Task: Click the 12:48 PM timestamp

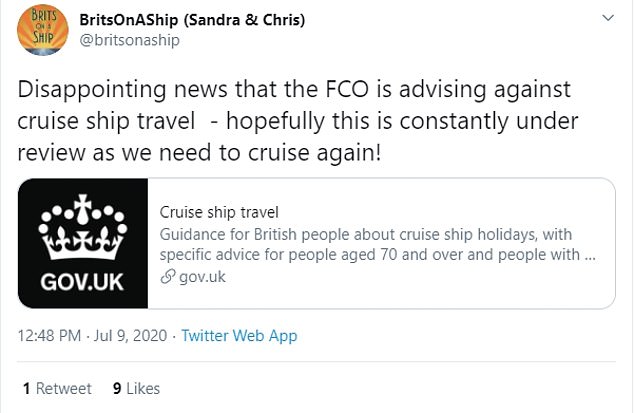Action: (52, 336)
